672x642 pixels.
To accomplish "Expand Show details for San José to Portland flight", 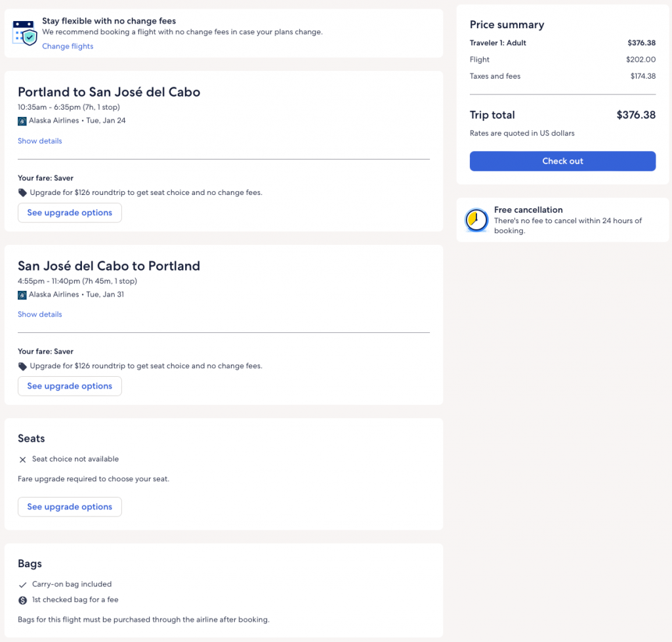I will tap(40, 314).
